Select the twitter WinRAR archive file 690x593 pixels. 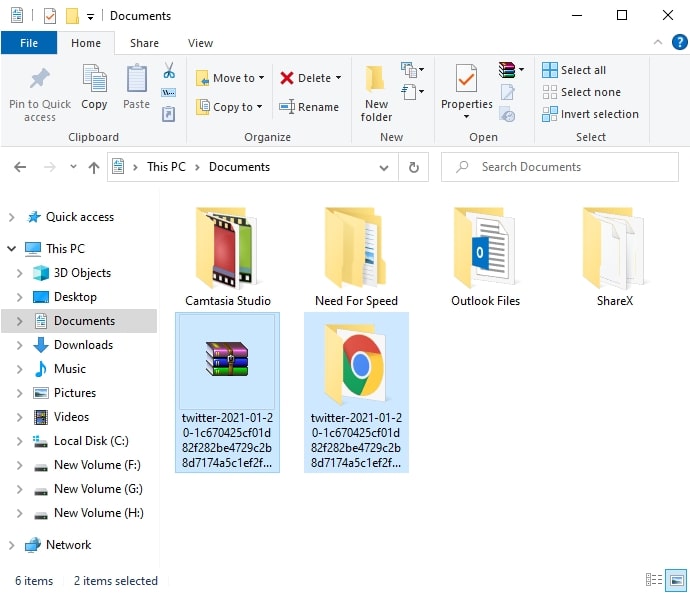[x=228, y=392]
